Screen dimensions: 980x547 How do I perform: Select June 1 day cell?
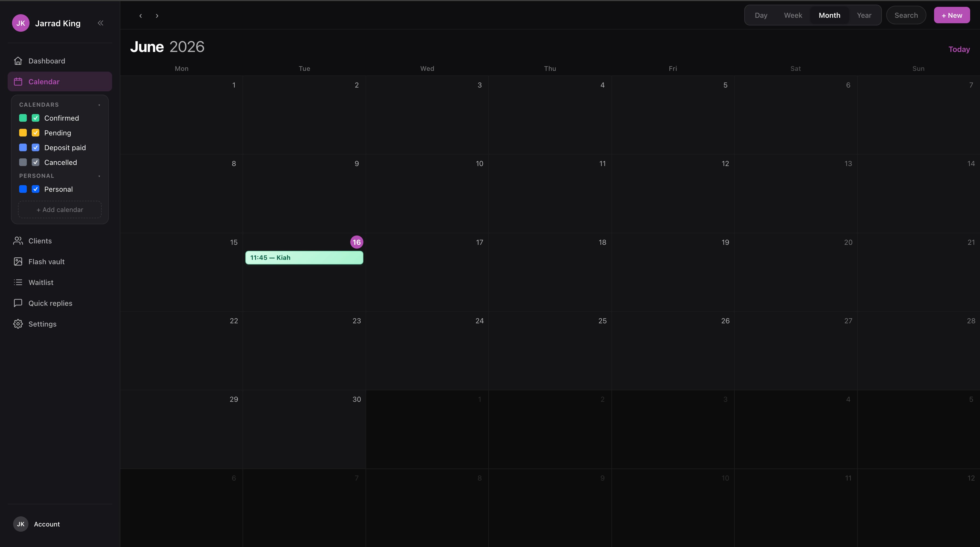tap(182, 115)
